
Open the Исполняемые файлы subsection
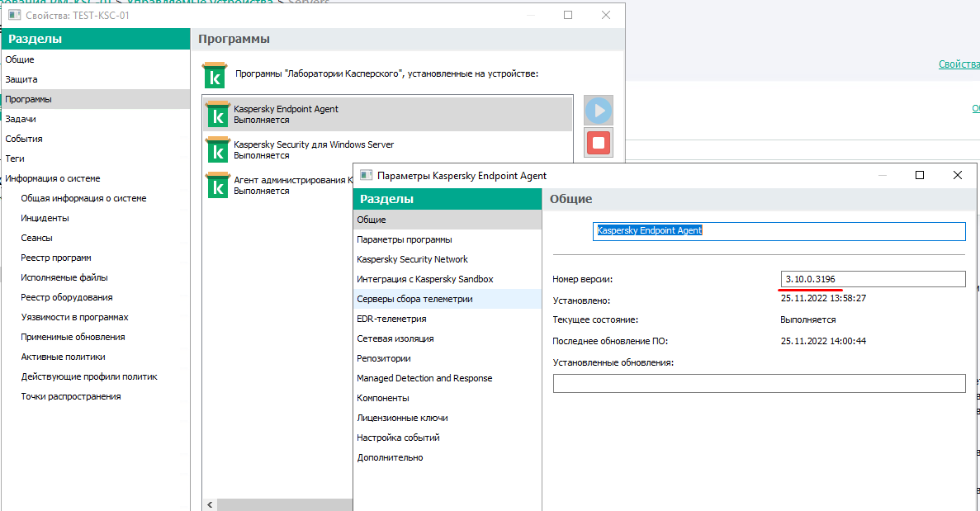coord(64,277)
